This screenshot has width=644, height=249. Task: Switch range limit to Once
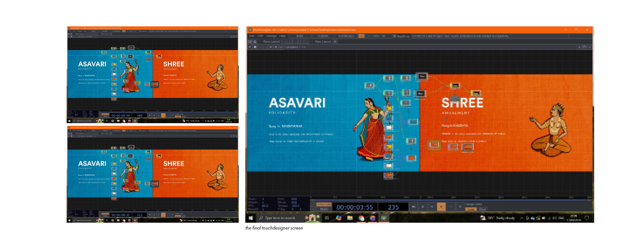(482, 209)
